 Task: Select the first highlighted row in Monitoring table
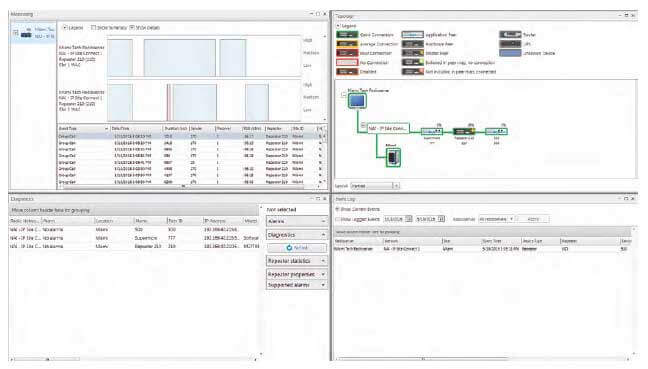pyautogui.click(x=190, y=136)
